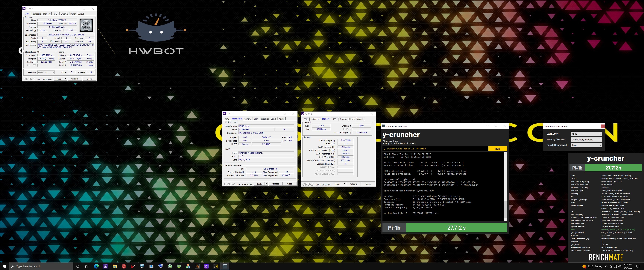Click CPU-Z Memory window title icon
Image resolution: width=644 pixels, height=270 pixels.
[x=303, y=114]
